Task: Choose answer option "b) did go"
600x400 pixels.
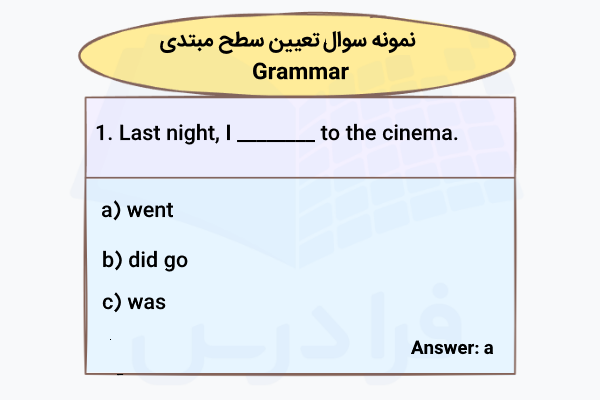Action: (145, 260)
